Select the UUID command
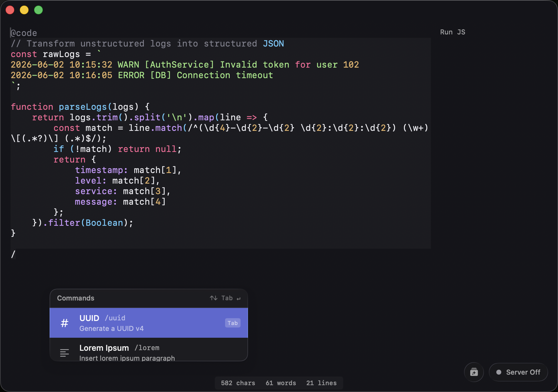This screenshot has height=392, width=558. pos(149,323)
